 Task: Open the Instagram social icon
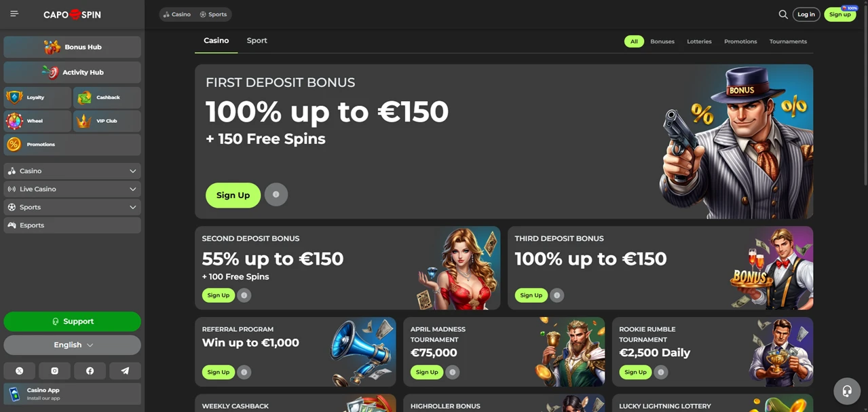[54, 371]
